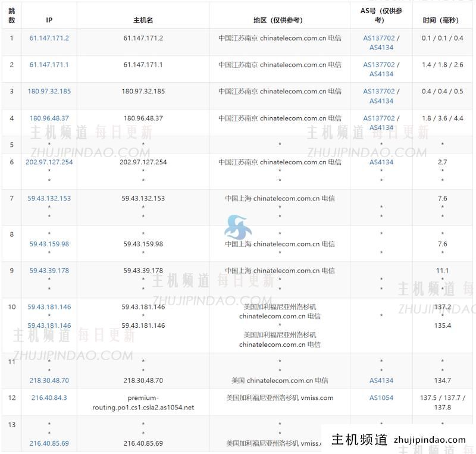Click IP link 59.43.159.98
Image resolution: width=476 pixels, height=454 pixels.
[49, 244]
